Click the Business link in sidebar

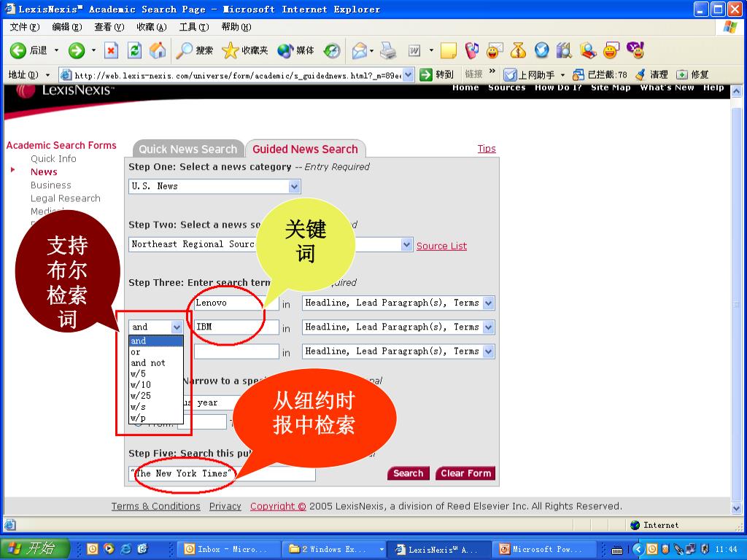click(x=51, y=185)
